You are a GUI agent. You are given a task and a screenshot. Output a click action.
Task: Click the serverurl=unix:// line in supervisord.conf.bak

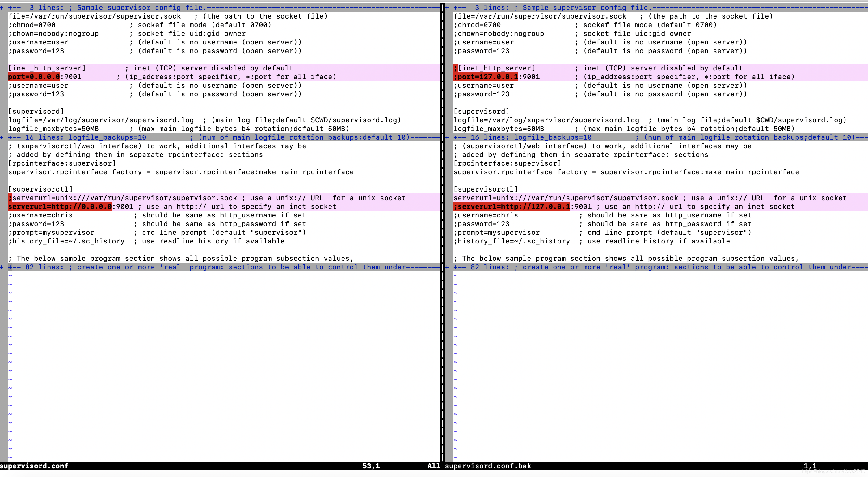coord(660,198)
